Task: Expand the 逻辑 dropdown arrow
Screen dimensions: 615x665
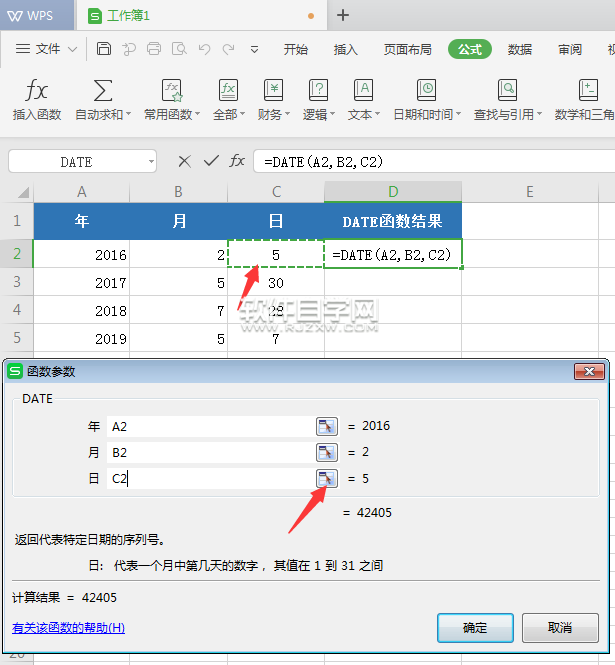Action: (333, 114)
